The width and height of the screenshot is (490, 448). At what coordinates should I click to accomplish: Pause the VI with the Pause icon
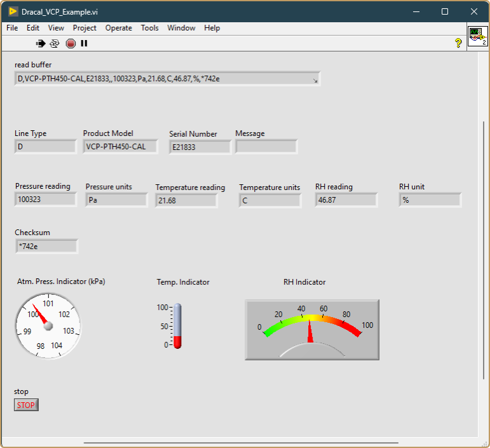[84, 43]
